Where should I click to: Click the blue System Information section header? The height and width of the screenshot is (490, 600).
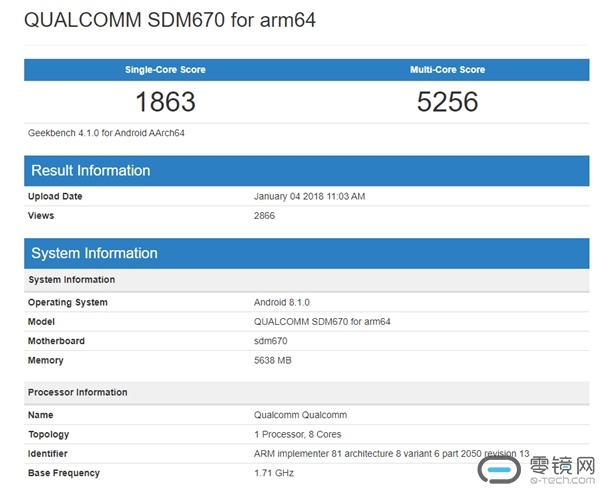[x=95, y=253]
